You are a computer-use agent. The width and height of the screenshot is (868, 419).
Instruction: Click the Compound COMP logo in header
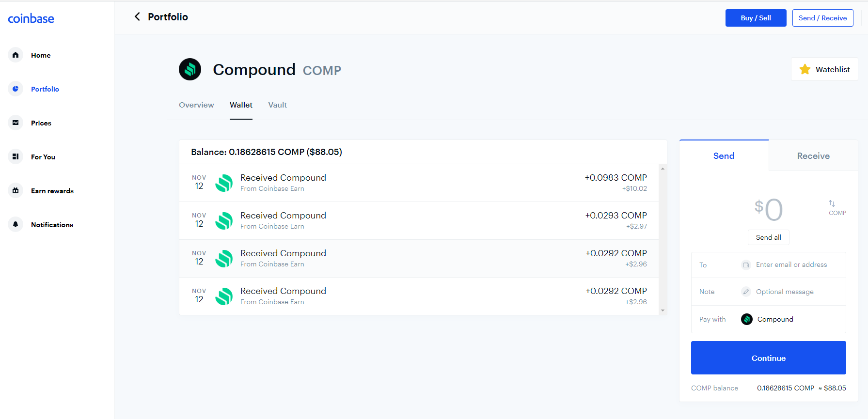point(190,69)
